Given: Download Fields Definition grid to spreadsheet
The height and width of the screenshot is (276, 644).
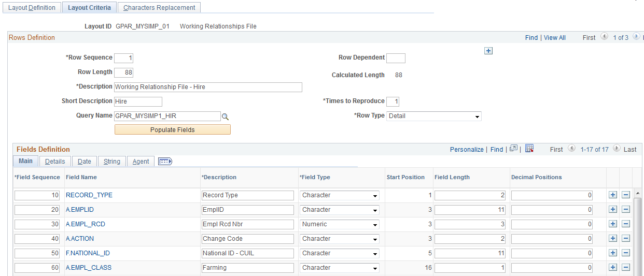Looking at the screenshot, I should 529,149.
